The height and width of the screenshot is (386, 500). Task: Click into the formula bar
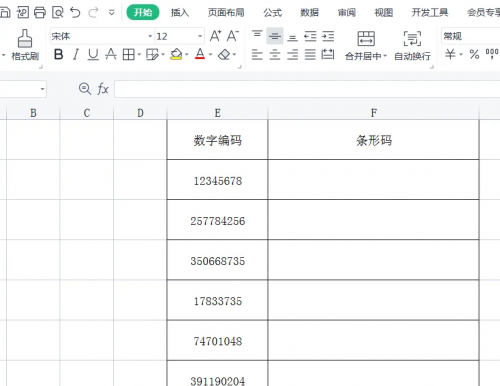[307, 89]
